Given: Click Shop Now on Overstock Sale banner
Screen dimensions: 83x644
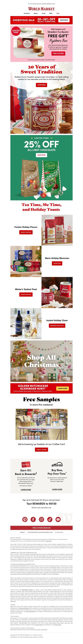Looking at the screenshot, I should tap(64, 20).
